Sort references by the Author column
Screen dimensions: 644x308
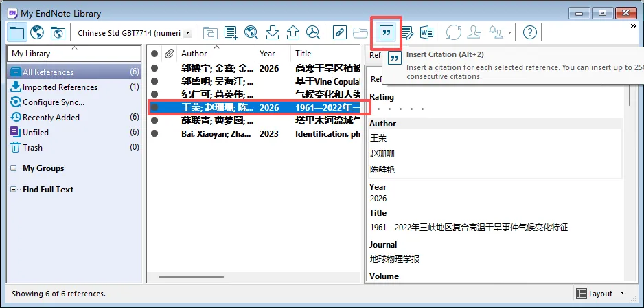click(x=216, y=54)
